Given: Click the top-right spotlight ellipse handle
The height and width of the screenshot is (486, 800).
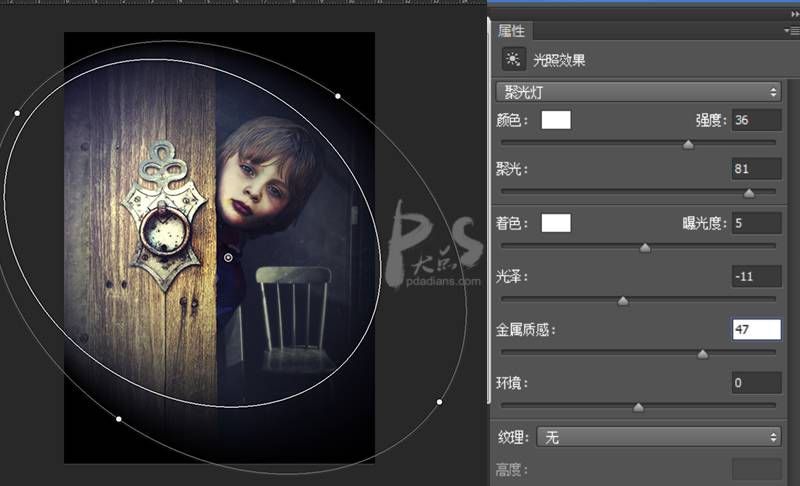Looking at the screenshot, I should point(338,96).
